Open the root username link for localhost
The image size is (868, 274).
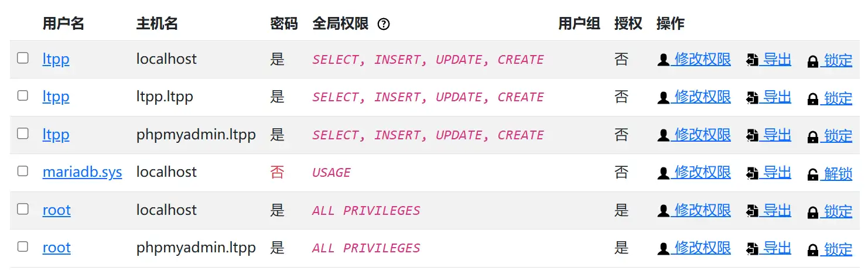point(57,210)
